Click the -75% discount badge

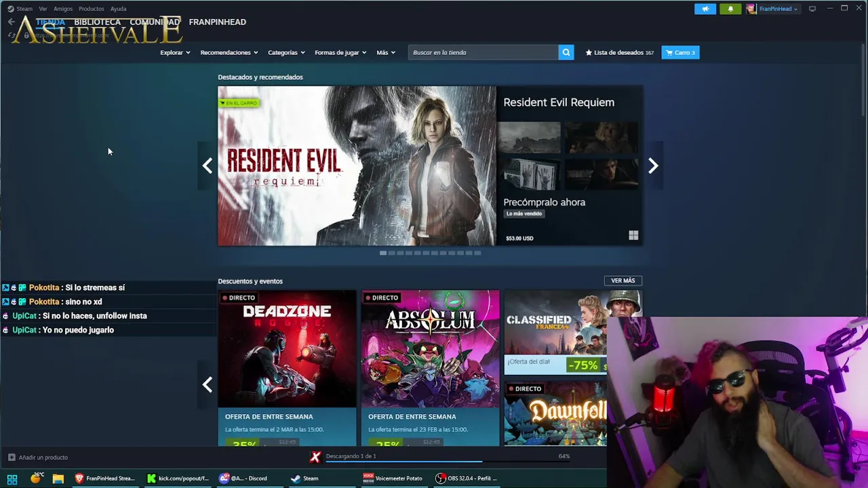[585, 365]
